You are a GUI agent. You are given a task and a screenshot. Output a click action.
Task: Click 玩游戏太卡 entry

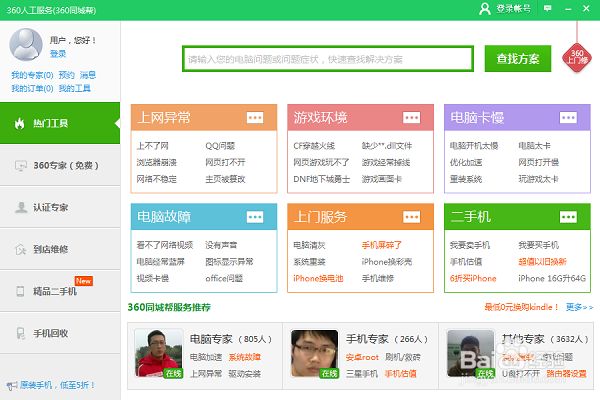(538, 179)
